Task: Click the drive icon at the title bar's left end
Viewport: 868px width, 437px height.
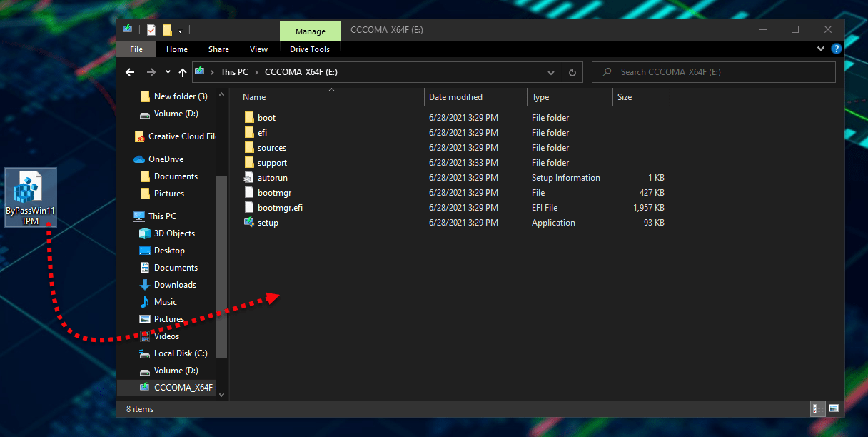Action: (x=127, y=30)
